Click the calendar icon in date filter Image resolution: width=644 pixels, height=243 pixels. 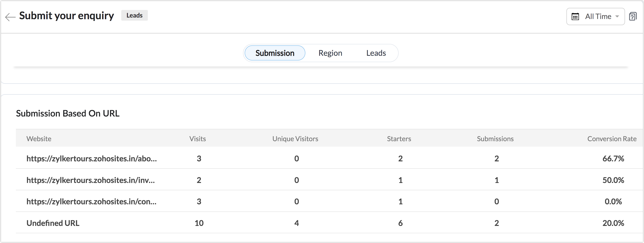coord(575,17)
